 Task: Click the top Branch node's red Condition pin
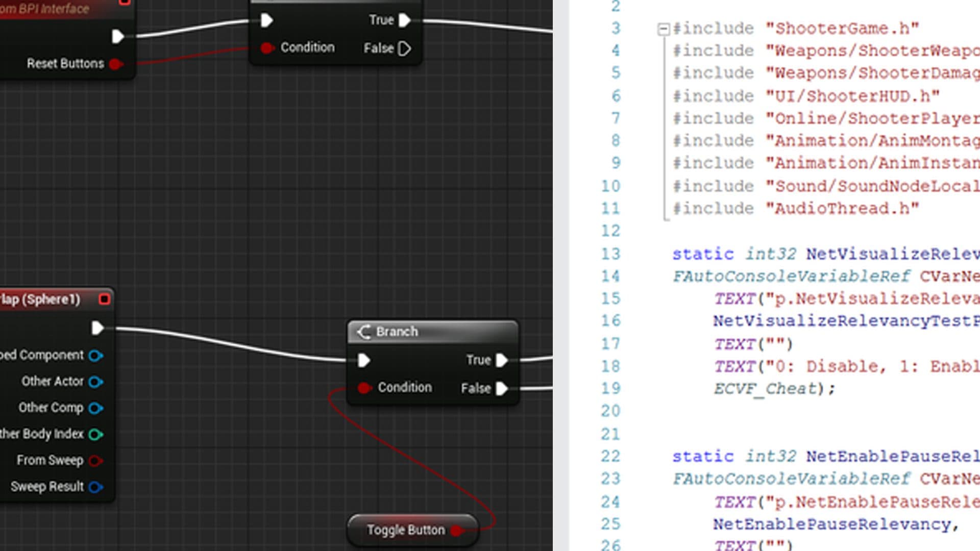coord(266,48)
